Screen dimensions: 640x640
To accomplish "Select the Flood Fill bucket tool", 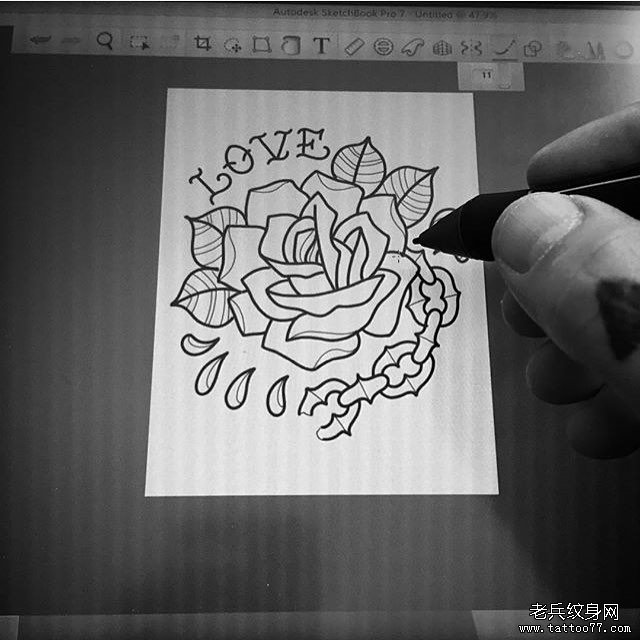I will click(x=290, y=45).
